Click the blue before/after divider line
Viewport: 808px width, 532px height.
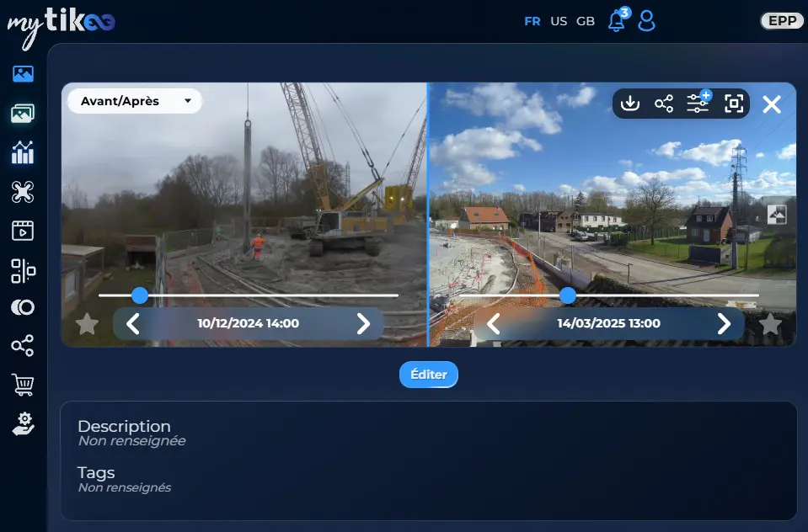pyautogui.click(x=428, y=215)
